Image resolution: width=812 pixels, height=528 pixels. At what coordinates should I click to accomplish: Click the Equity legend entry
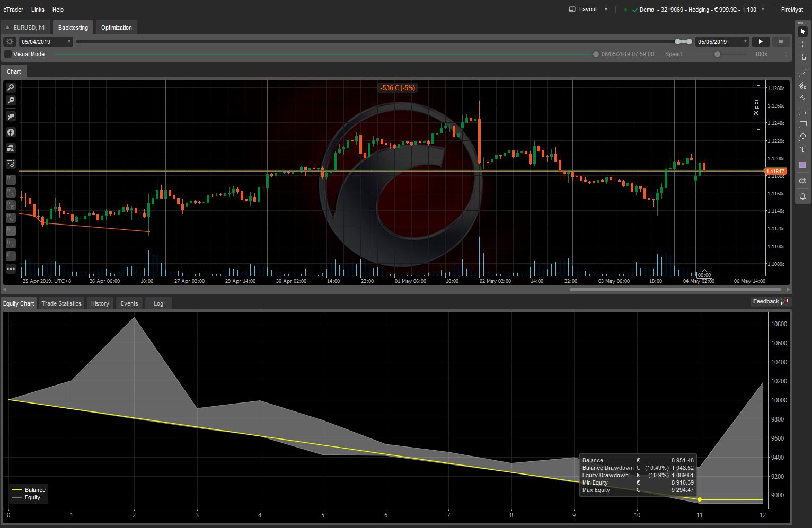coord(27,497)
